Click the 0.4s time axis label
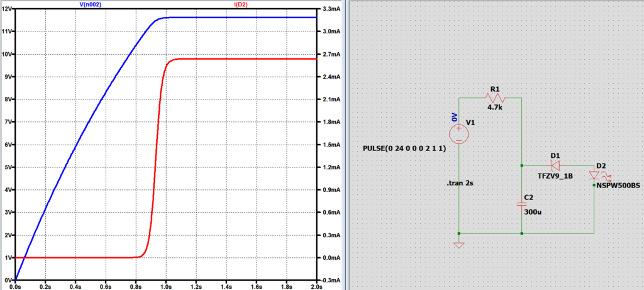The image size is (644, 290). pyautogui.click(x=75, y=286)
